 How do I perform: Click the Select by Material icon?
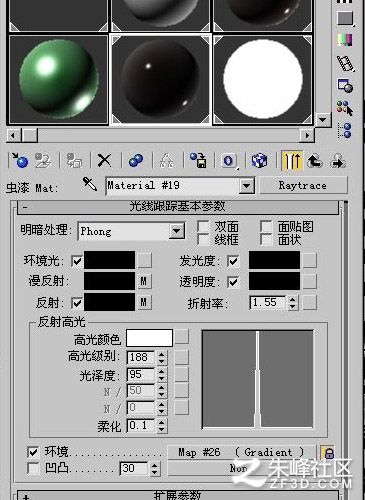coord(345,109)
